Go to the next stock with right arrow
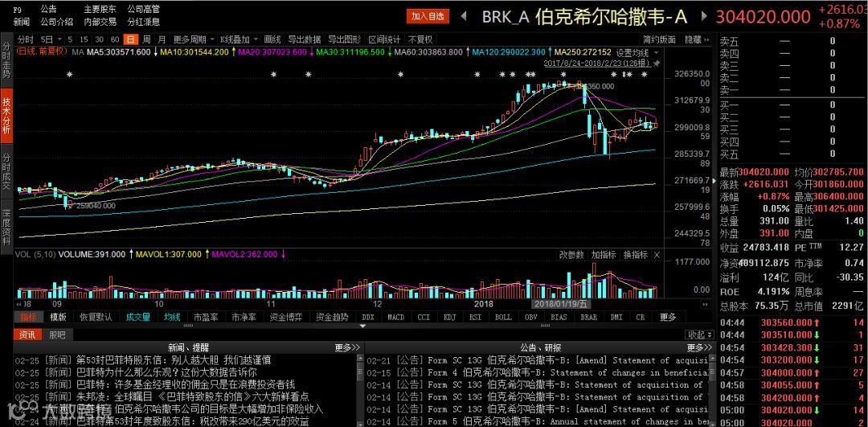The width and height of the screenshot is (868, 427). coord(704,16)
